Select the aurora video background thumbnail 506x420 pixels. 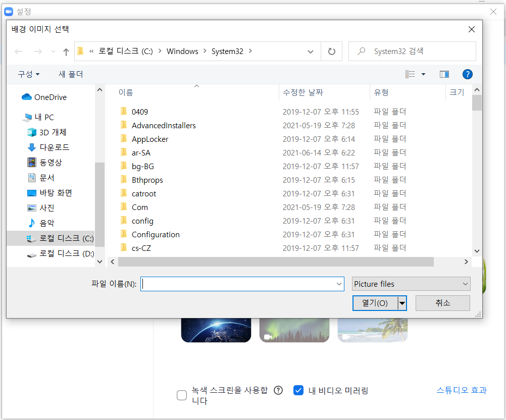294,330
